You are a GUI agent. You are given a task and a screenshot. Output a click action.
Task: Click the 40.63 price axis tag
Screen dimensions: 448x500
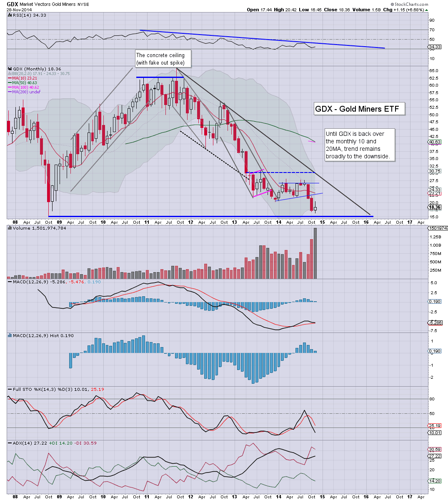(x=434, y=142)
